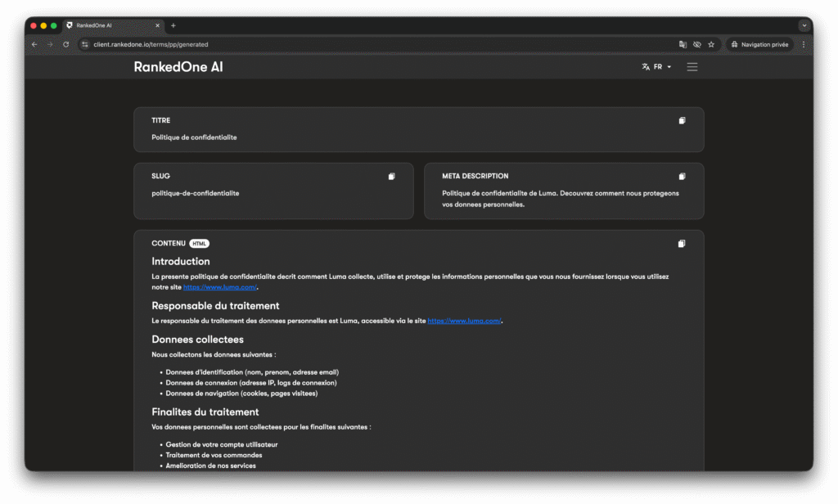Click the RankedOne AI logo
Viewport: 838px width, 504px height.
click(178, 67)
